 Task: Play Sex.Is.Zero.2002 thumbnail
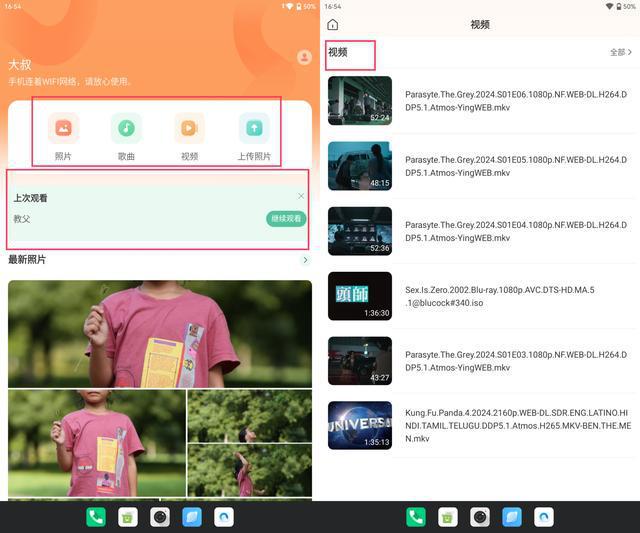click(x=360, y=296)
